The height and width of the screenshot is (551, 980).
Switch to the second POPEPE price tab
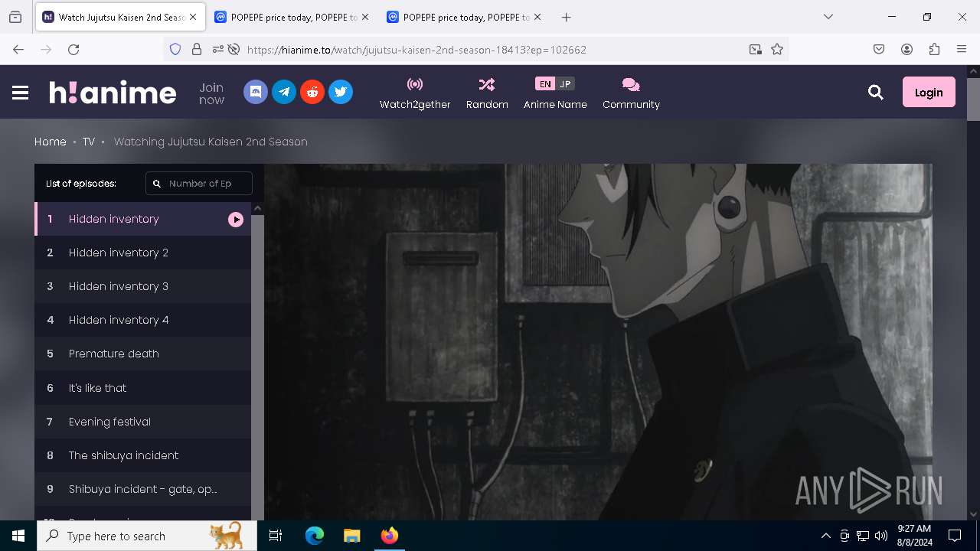coord(465,17)
